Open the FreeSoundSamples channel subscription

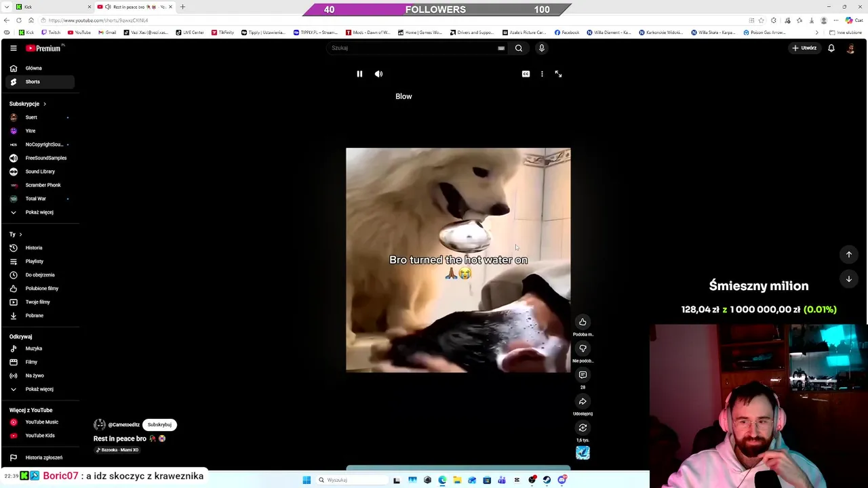[x=40, y=158]
